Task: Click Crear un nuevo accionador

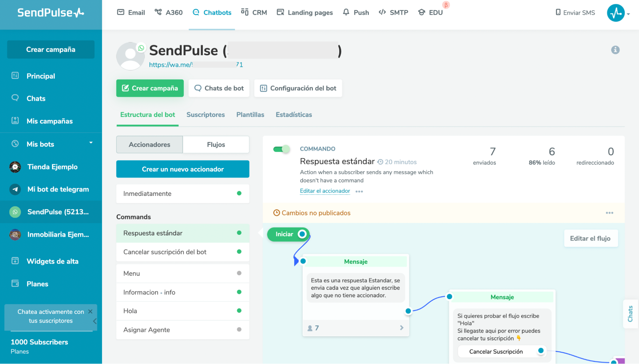Action: pyautogui.click(x=183, y=169)
